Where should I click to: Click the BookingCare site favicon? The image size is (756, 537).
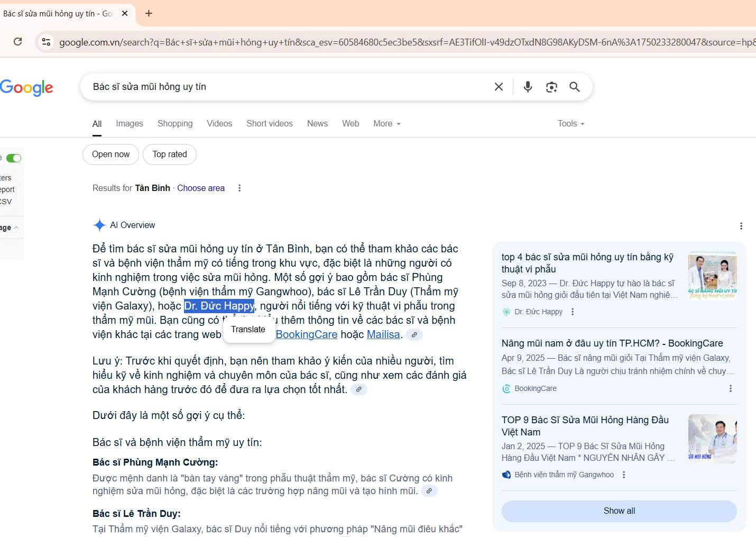coord(506,389)
